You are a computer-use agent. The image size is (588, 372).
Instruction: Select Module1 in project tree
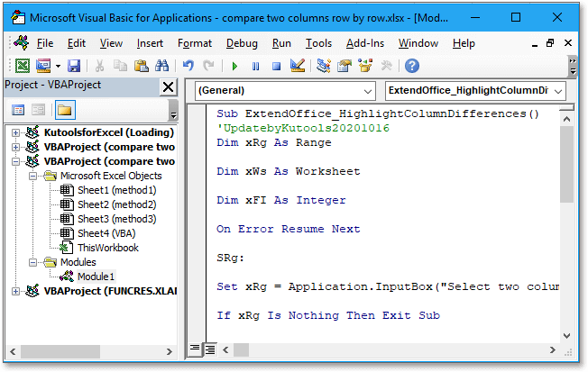point(96,277)
